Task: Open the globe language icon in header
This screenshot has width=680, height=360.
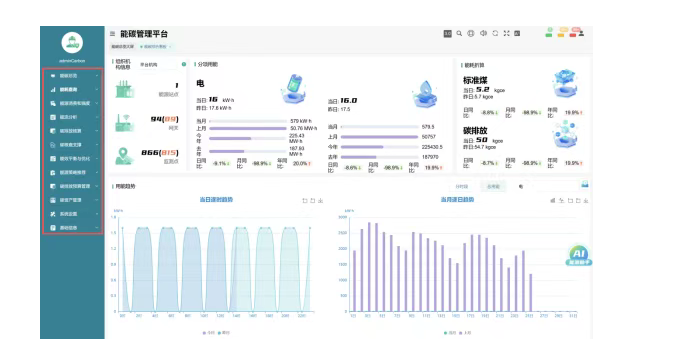Action: click(471, 33)
